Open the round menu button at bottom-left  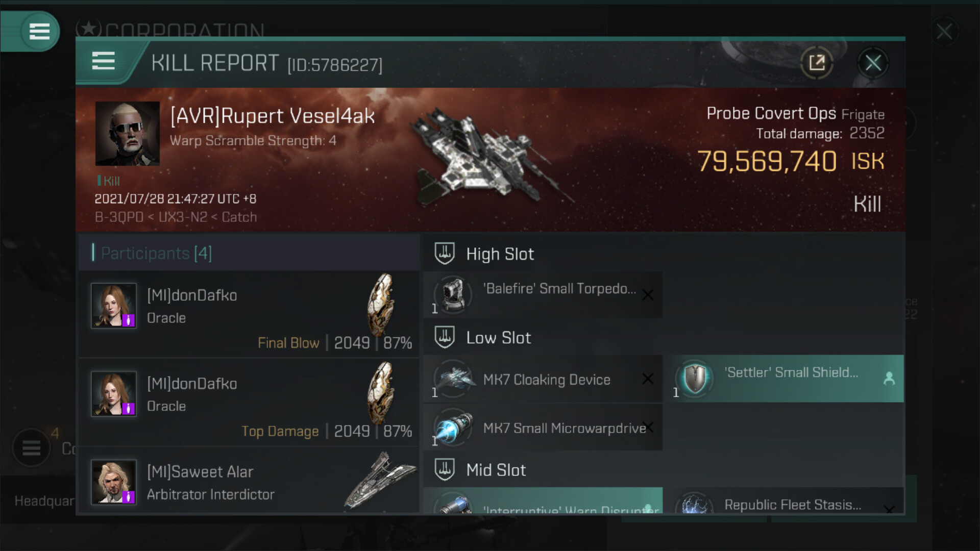(x=31, y=448)
